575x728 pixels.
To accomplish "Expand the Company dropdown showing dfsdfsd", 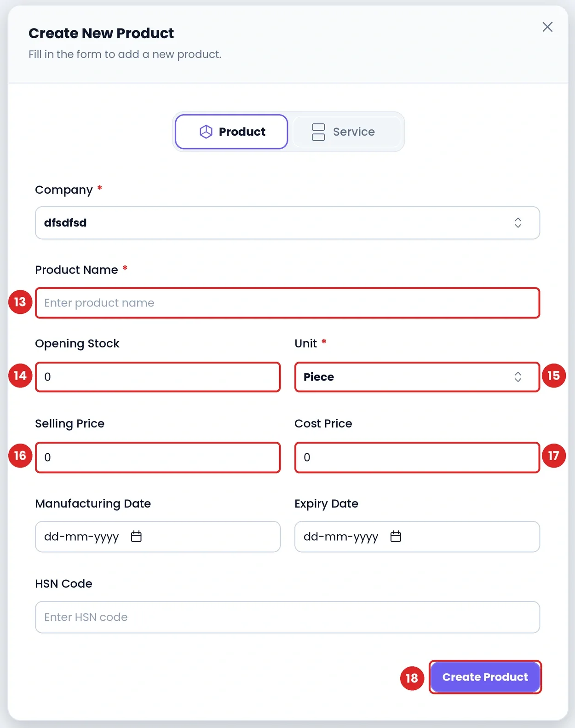I will click(287, 223).
